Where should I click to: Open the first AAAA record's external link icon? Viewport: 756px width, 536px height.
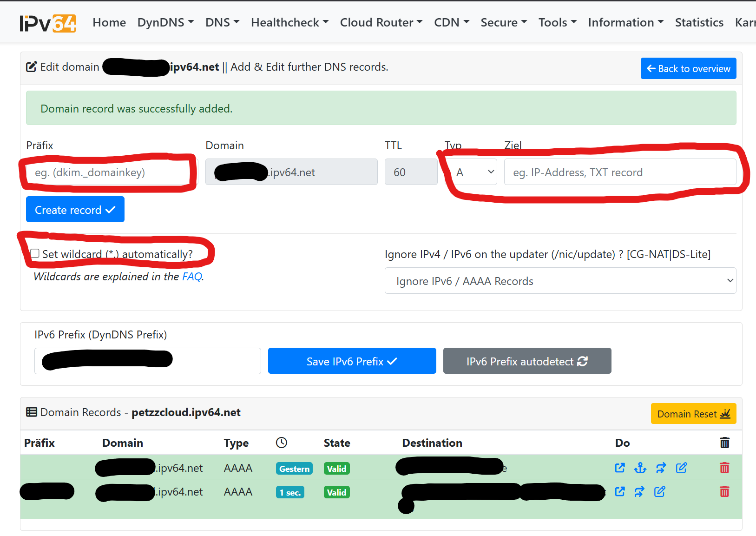point(620,468)
